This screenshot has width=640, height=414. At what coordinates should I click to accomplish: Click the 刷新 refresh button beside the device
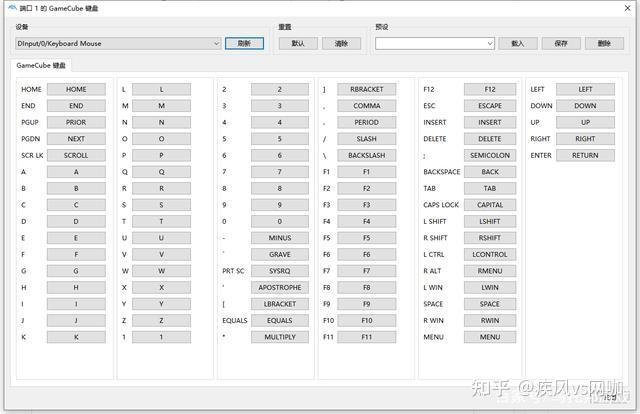click(244, 43)
